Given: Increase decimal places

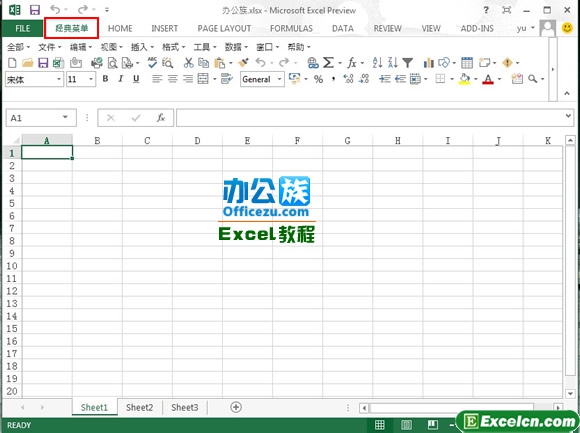Looking at the screenshot, I should [348, 79].
